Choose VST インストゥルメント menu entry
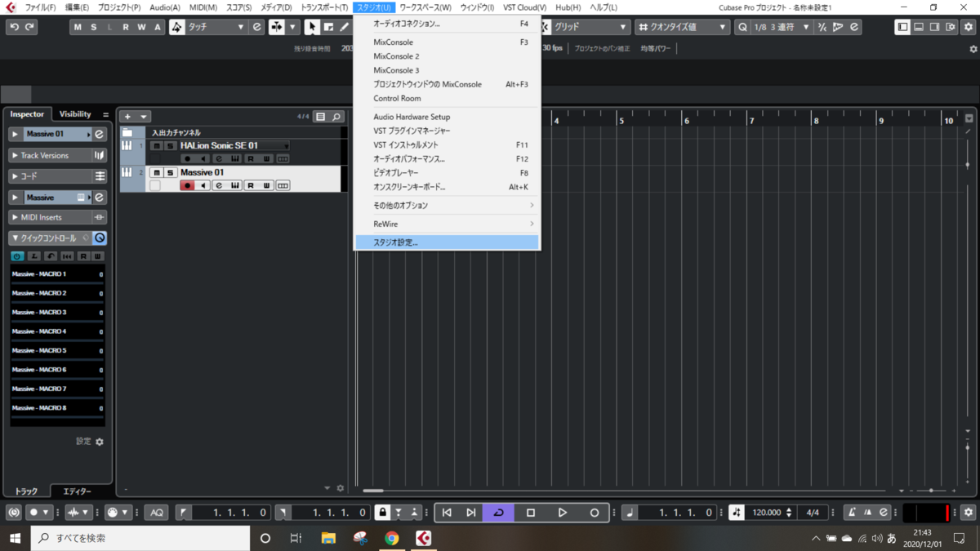Image resolution: width=980 pixels, height=551 pixels. [x=447, y=144]
